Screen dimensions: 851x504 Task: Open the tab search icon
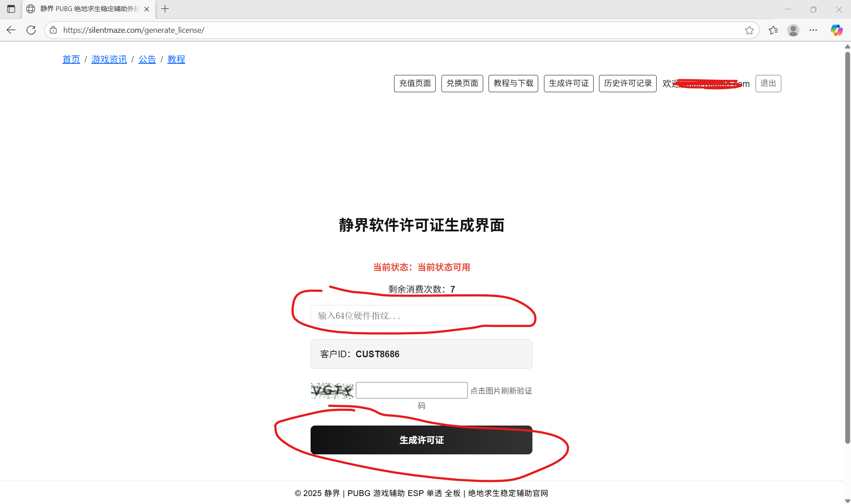[x=11, y=9]
